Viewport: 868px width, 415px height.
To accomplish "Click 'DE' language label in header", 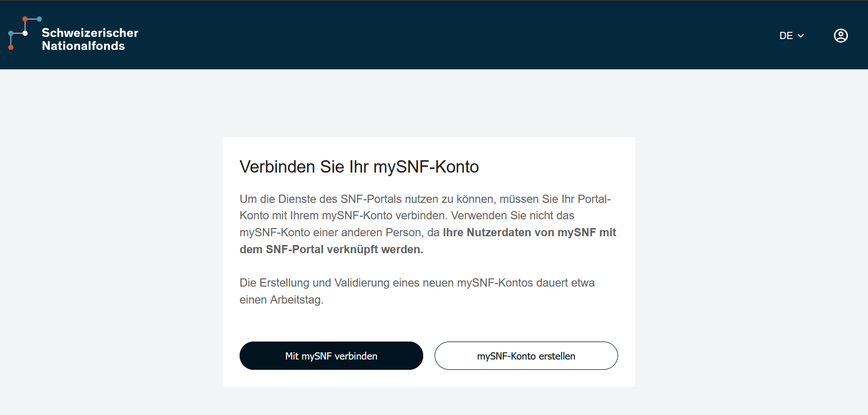I will pyautogui.click(x=786, y=35).
